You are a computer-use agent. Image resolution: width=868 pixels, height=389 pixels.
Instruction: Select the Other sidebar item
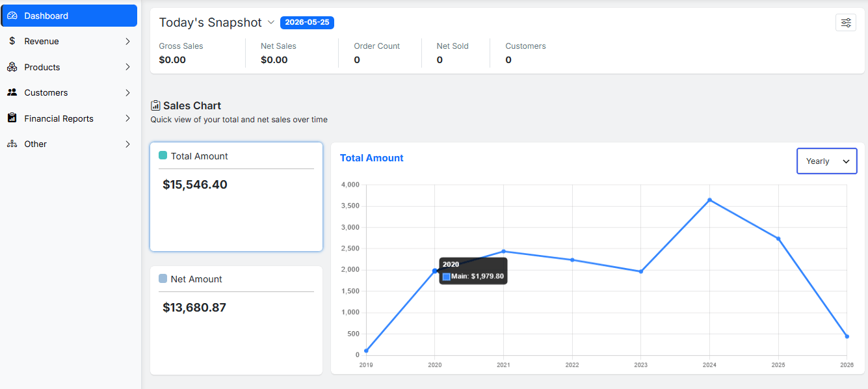70,144
